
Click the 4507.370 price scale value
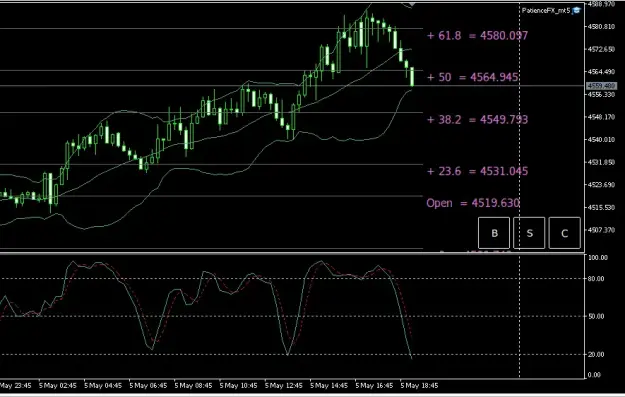[601, 230]
